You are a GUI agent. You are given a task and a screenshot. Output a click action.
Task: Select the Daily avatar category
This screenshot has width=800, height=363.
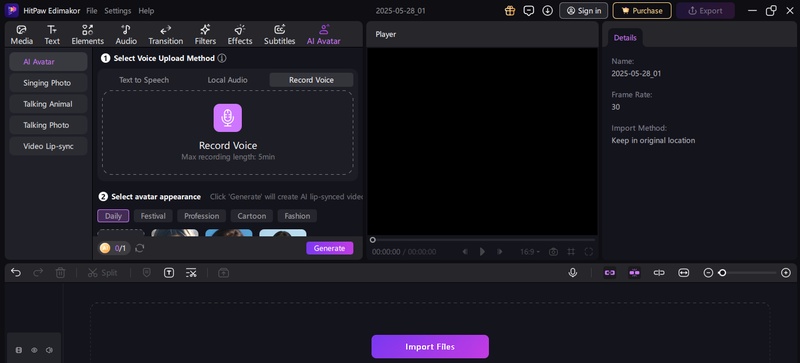[x=113, y=216]
